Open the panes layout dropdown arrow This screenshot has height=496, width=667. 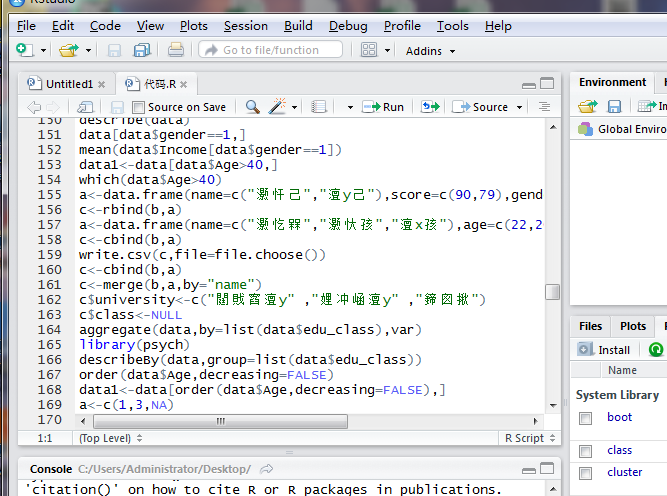click(x=387, y=51)
